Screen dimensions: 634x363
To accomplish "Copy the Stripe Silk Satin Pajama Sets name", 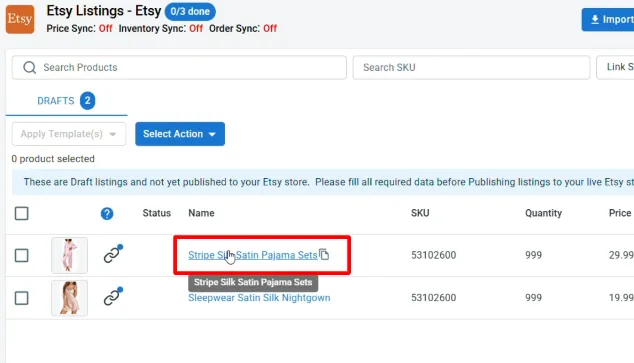I will 324,255.
